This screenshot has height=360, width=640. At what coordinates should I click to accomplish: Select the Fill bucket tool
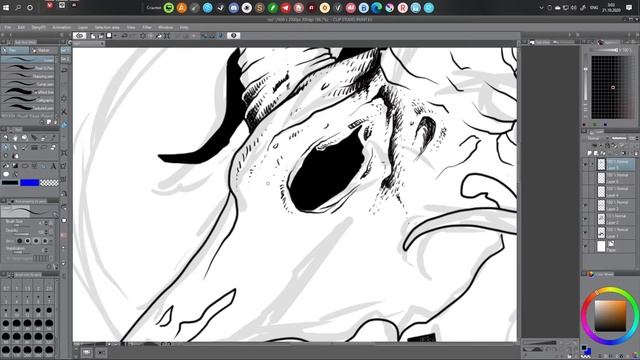(x=6, y=166)
